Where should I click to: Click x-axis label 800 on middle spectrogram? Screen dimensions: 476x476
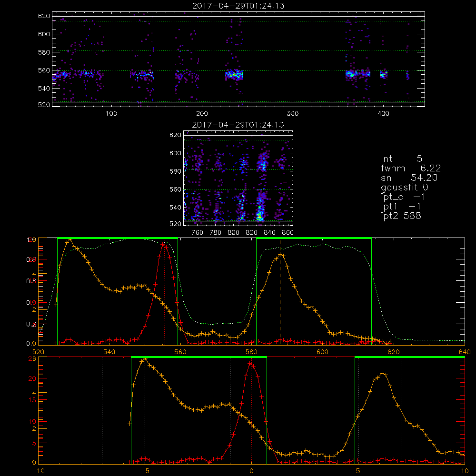(233, 233)
